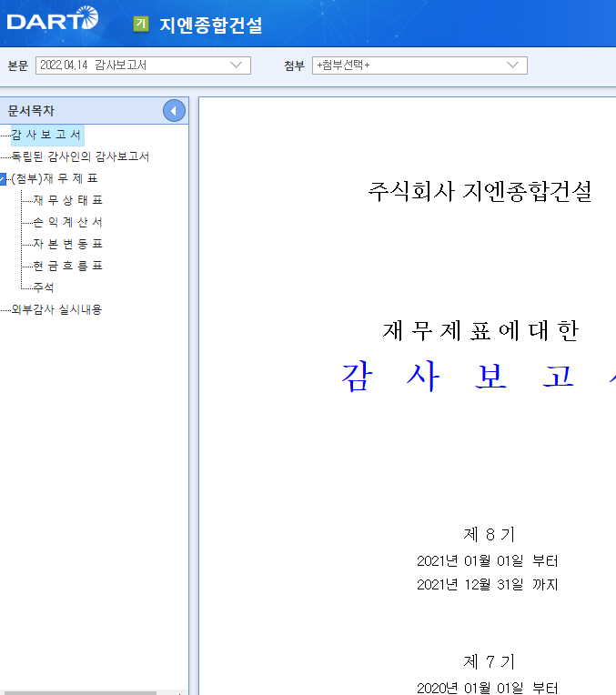Screen dimensions: 616x695
Task: Click the green 기 company badge icon
Action: click(x=141, y=24)
